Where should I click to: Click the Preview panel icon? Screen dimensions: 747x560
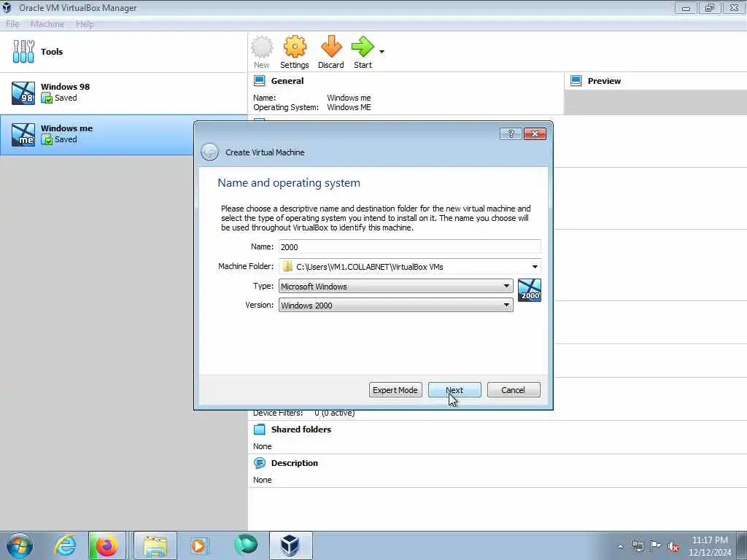click(x=576, y=81)
